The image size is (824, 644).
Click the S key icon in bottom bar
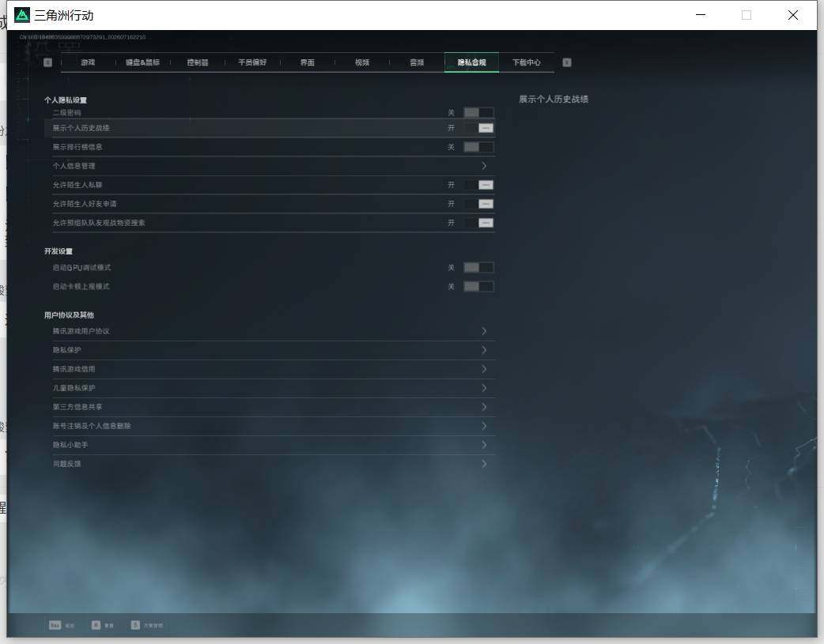(x=135, y=625)
